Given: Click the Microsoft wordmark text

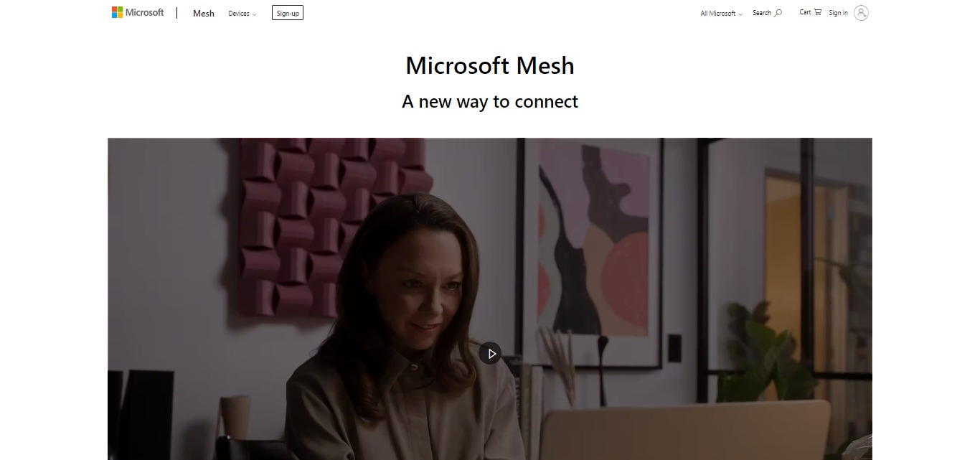Looking at the screenshot, I should pos(145,12).
